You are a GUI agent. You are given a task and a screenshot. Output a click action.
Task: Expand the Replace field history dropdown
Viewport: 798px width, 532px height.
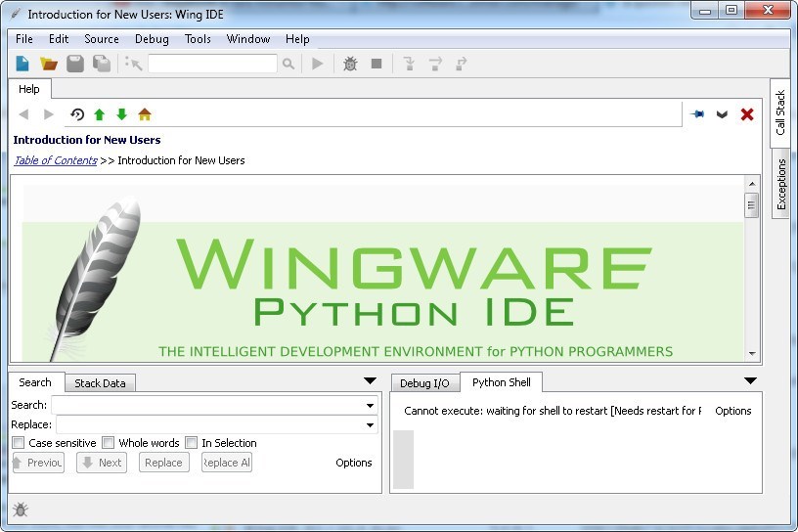click(x=370, y=424)
